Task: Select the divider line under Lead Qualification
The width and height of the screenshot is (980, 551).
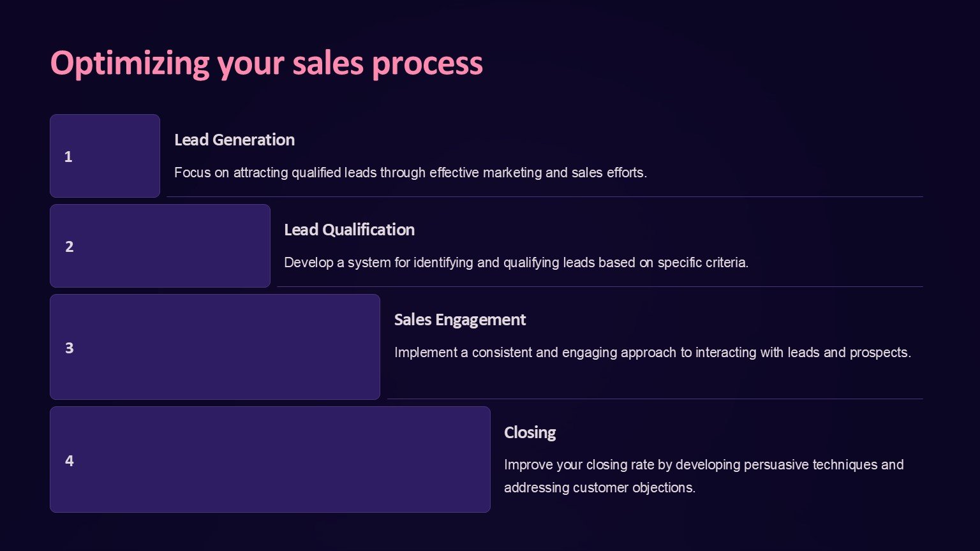Action: click(x=600, y=286)
